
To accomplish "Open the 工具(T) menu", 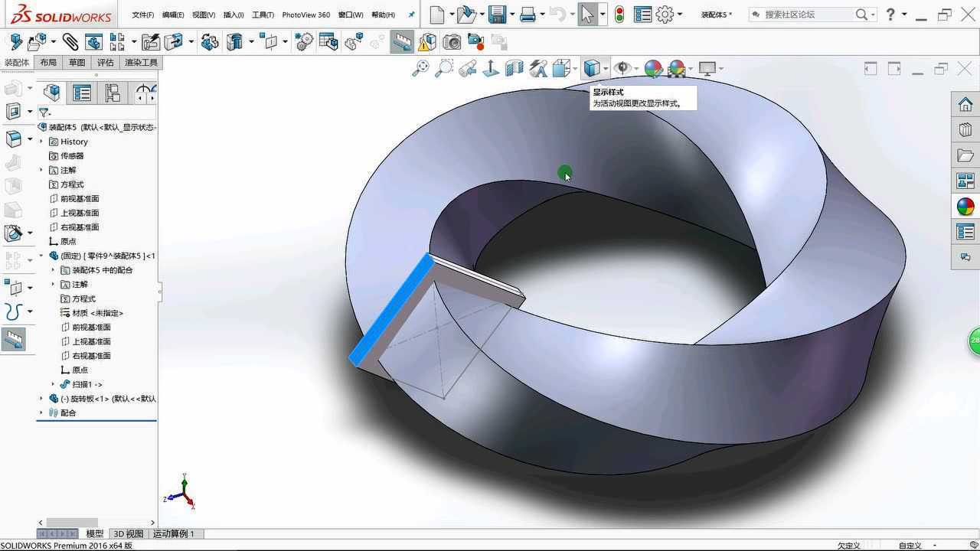I will click(x=263, y=15).
